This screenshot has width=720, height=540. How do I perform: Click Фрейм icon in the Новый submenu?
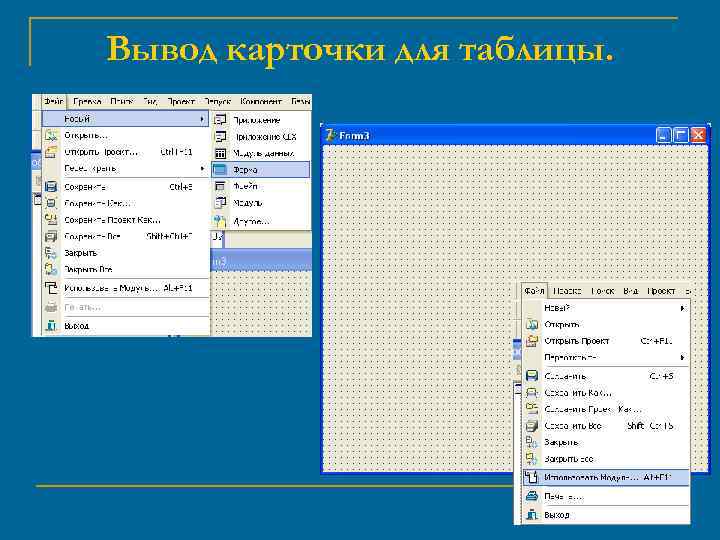tap(221, 186)
